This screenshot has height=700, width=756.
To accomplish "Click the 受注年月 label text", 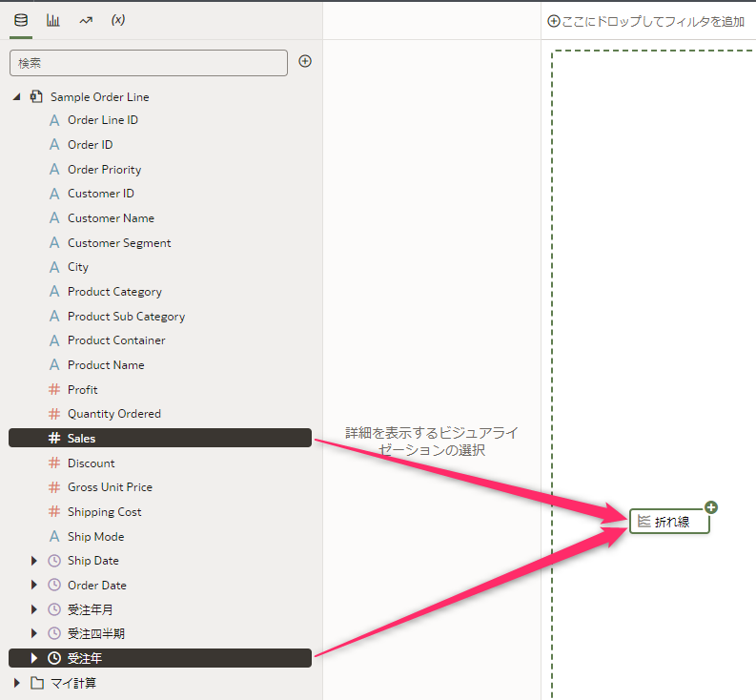I will [90, 609].
